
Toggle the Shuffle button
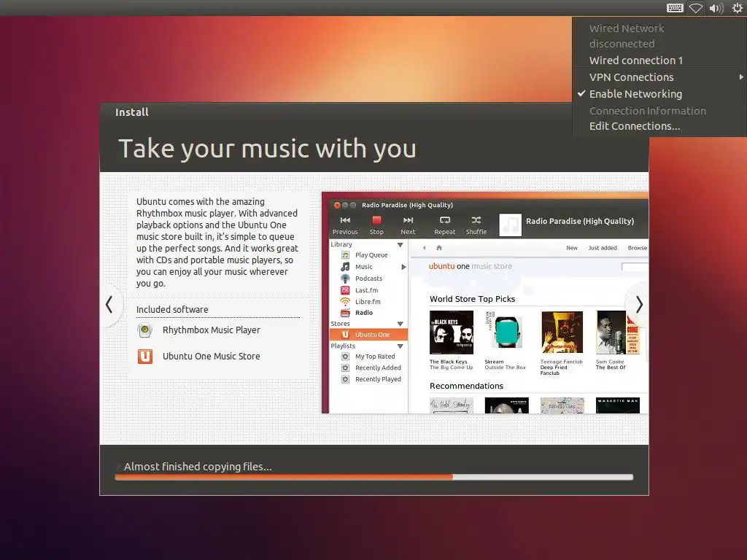click(x=476, y=225)
